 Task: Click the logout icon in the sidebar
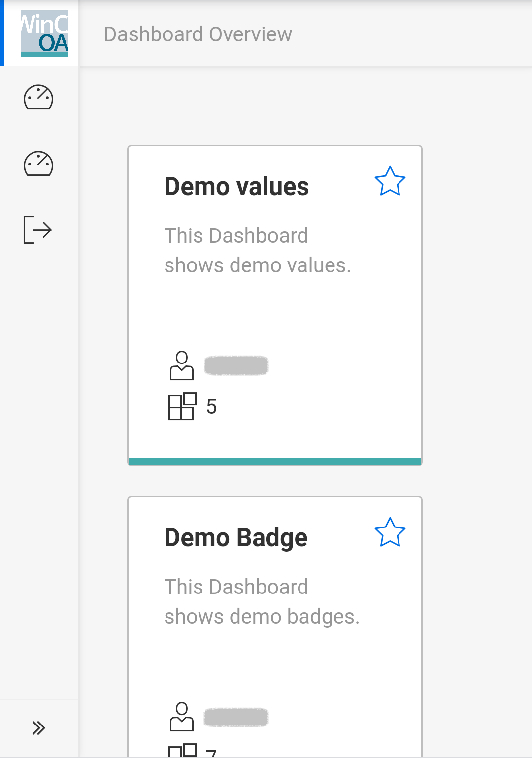coord(38,230)
